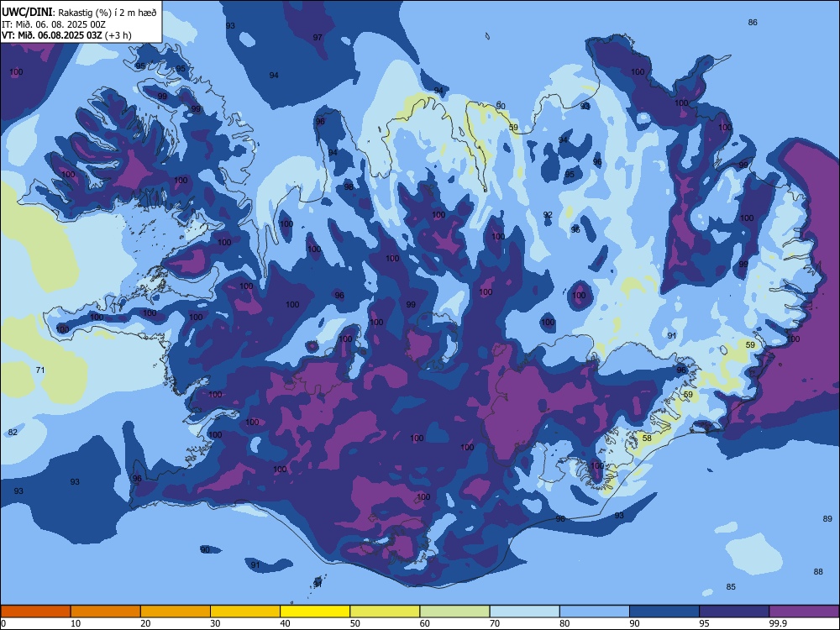
Task: Select the light orange 20–30 legend swatch
Action: pos(176,612)
